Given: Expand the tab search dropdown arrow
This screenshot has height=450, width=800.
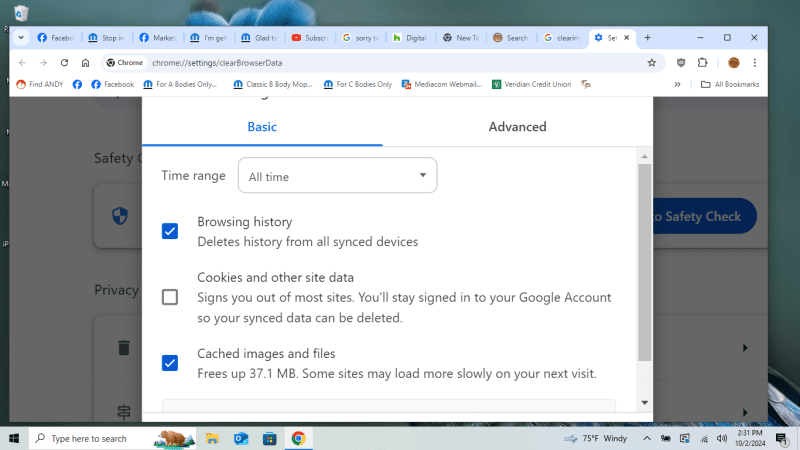Looking at the screenshot, I should coord(21,37).
